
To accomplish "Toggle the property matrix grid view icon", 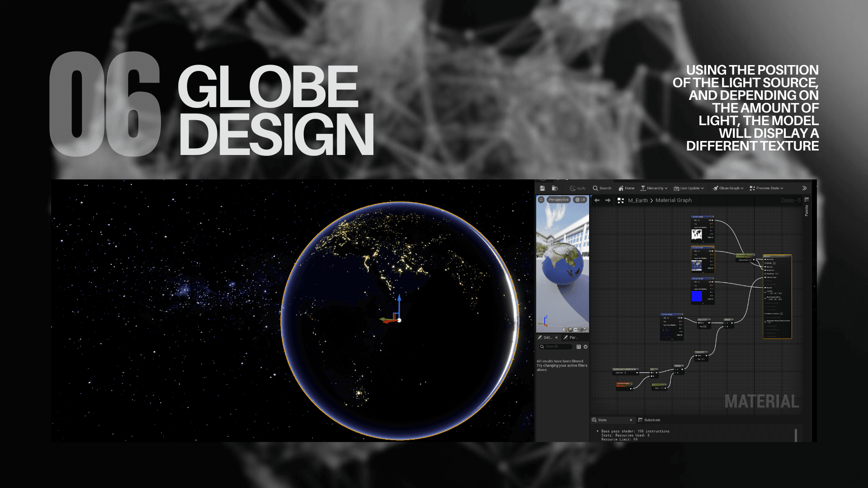I will click(579, 347).
